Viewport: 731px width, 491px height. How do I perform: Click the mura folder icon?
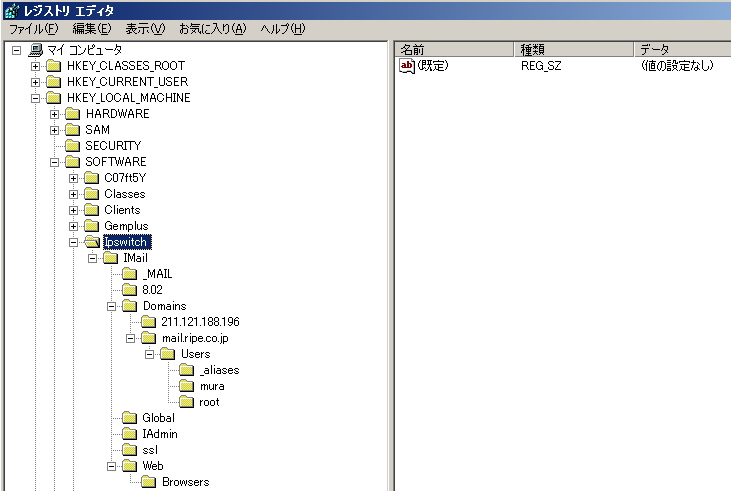(x=186, y=387)
